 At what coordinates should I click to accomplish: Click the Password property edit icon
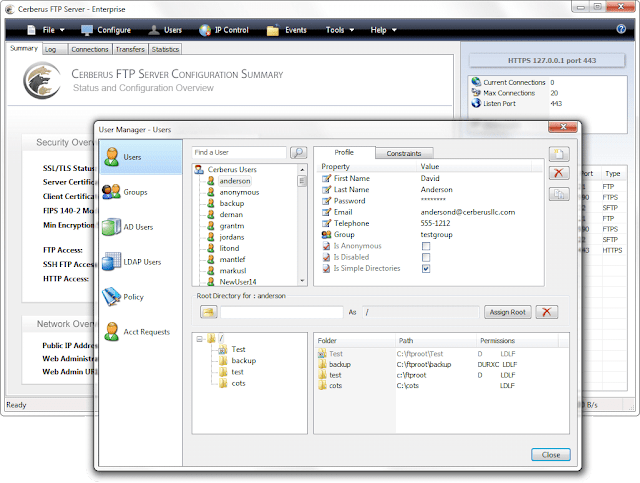(326, 201)
